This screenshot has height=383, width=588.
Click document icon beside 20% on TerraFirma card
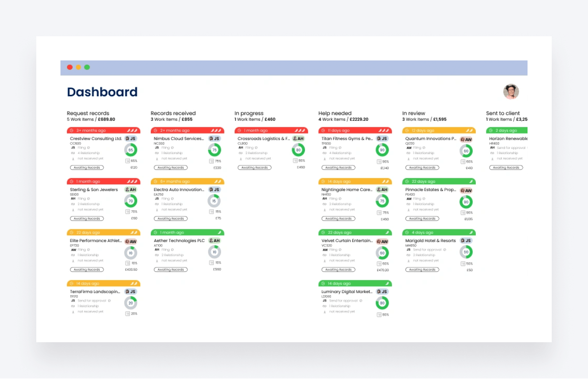pos(128,314)
